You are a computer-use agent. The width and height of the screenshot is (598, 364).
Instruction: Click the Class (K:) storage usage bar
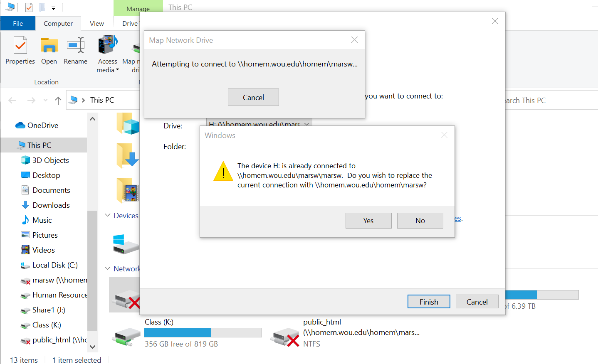[x=203, y=332]
